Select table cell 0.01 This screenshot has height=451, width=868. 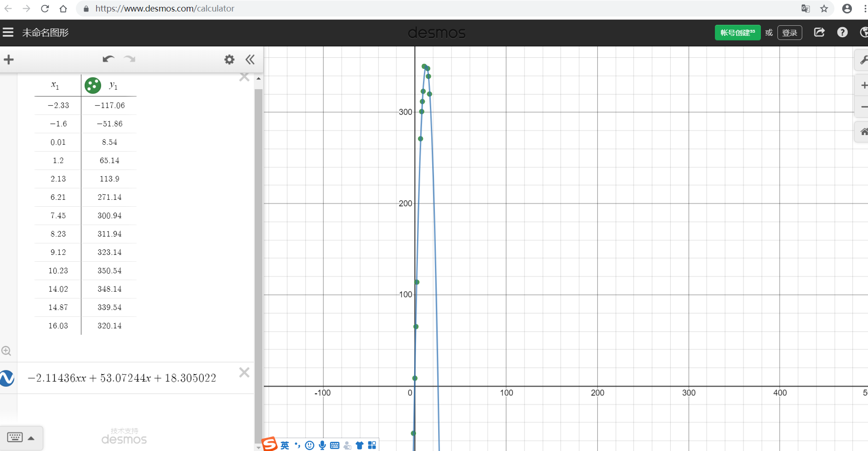(58, 142)
